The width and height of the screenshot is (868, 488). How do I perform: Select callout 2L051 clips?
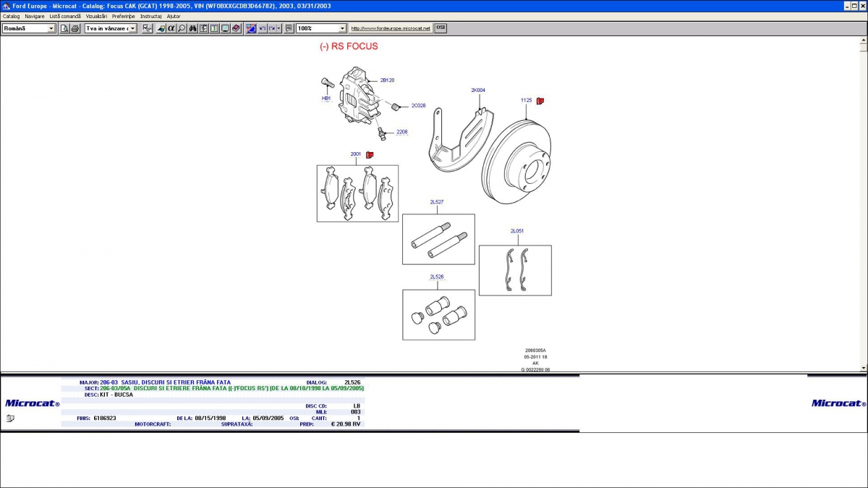[517, 231]
